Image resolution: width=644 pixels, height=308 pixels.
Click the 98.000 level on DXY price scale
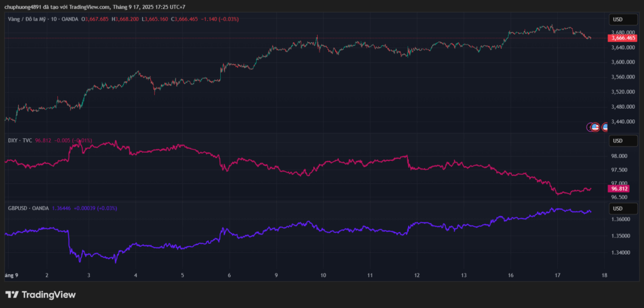pyautogui.click(x=619, y=156)
